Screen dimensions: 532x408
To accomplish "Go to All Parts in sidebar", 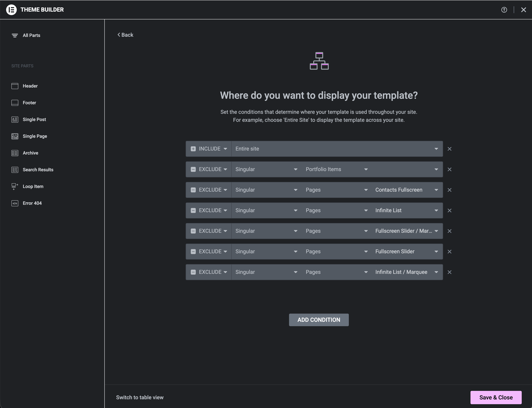I will click(x=31, y=35).
